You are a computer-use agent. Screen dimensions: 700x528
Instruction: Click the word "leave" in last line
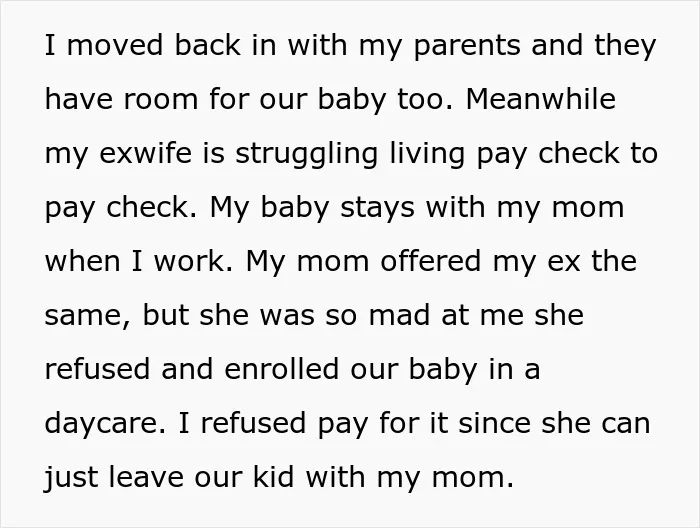coord(146,477)
